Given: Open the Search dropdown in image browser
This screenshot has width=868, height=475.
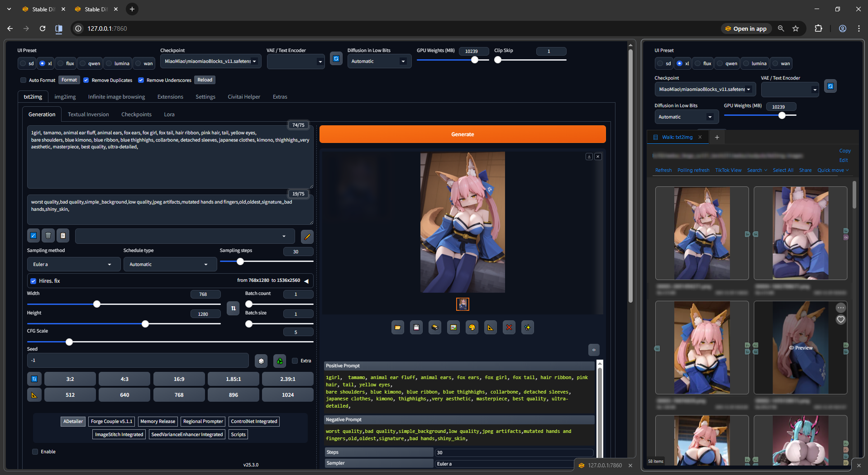Looking at the screenshot, I should (x=757, y=170).
